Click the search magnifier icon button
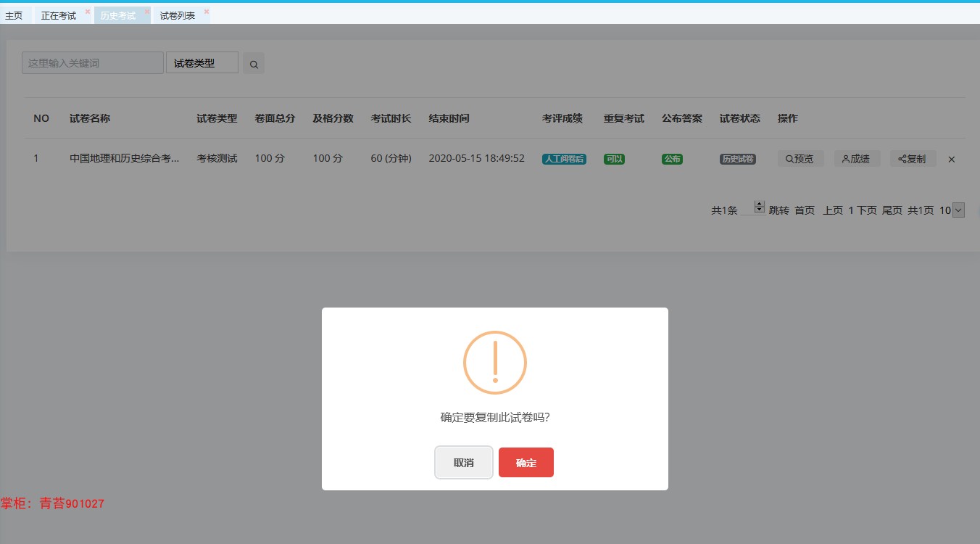 point(254,64)
